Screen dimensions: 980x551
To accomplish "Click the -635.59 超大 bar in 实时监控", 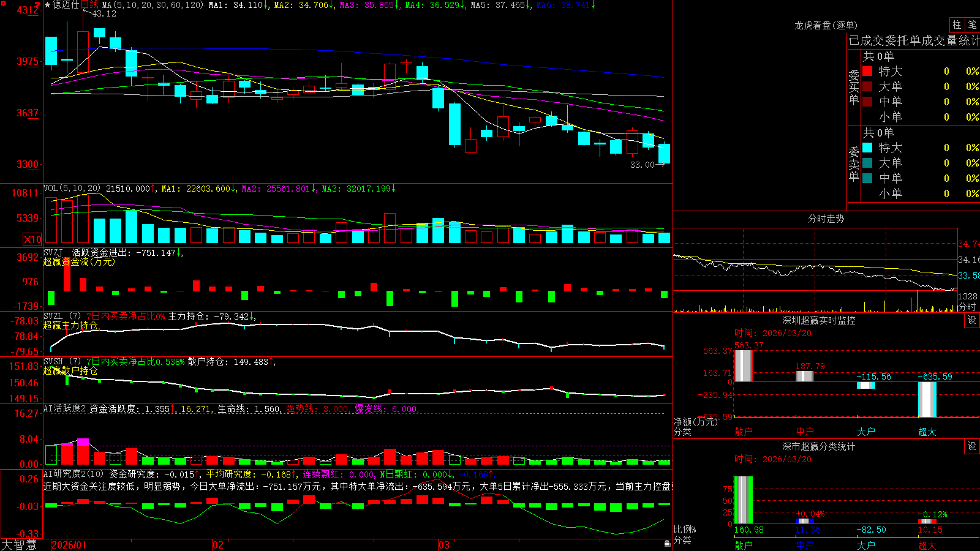I will [927, 399].
